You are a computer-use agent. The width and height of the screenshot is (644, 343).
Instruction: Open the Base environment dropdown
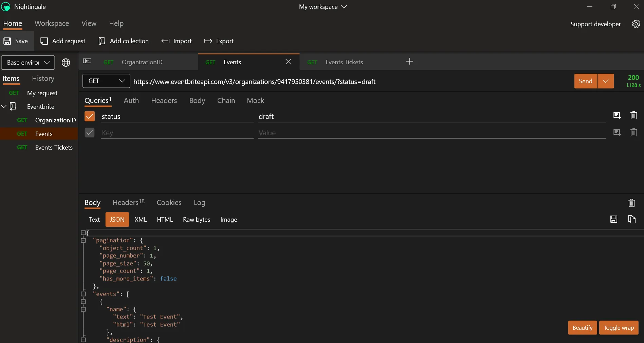(x=28, y=63)
